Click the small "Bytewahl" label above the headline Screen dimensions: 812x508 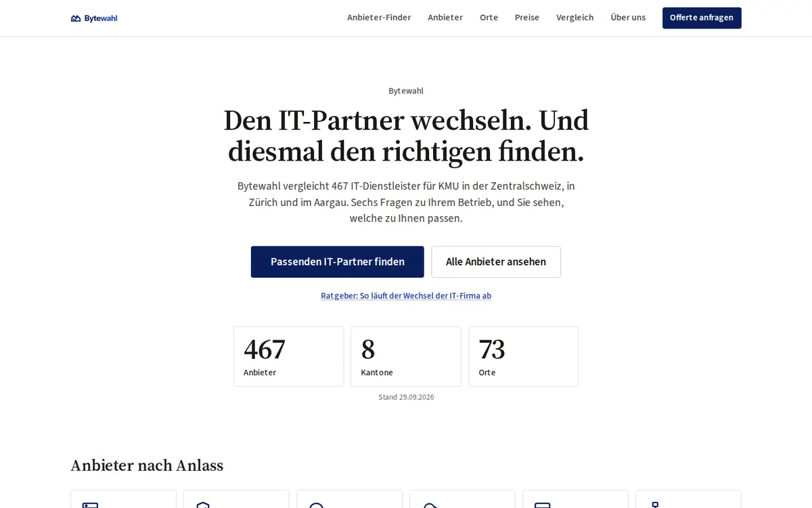406,91
